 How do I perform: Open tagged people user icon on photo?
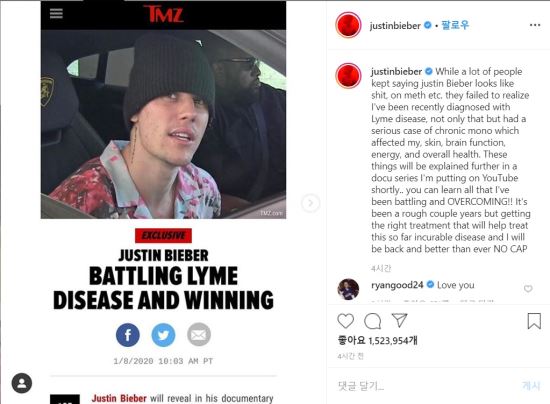point(22,383)
